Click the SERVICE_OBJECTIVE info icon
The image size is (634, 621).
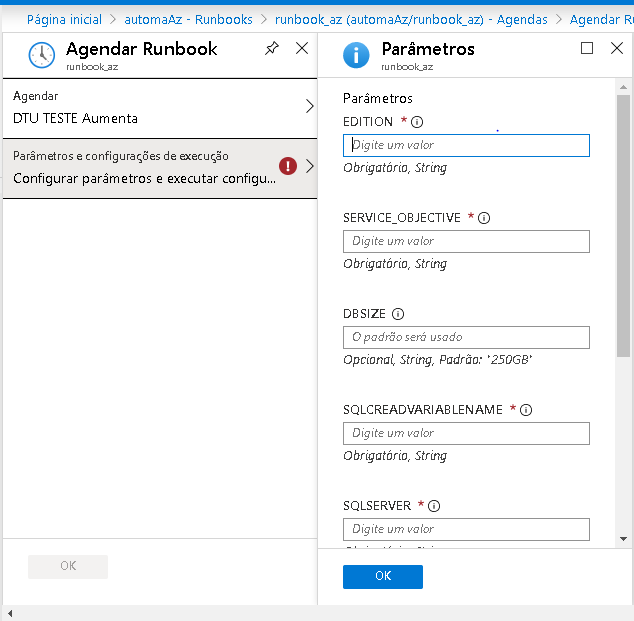484,218
